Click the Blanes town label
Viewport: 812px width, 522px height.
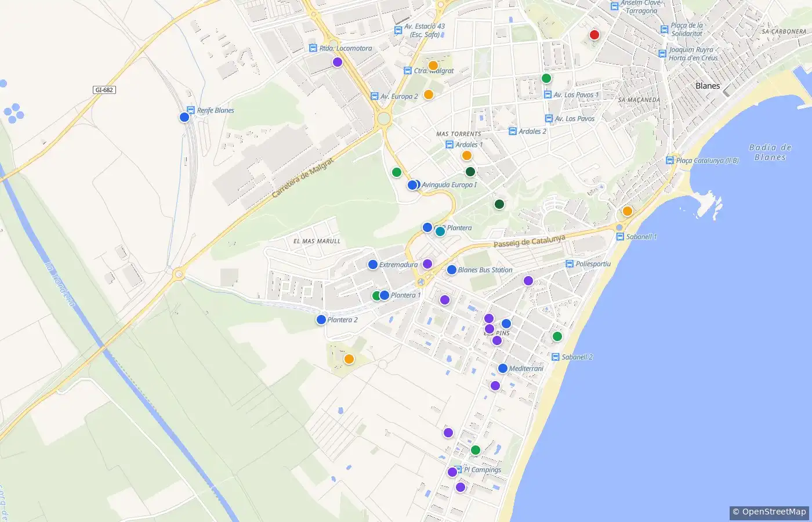click(x=708, y=86)
